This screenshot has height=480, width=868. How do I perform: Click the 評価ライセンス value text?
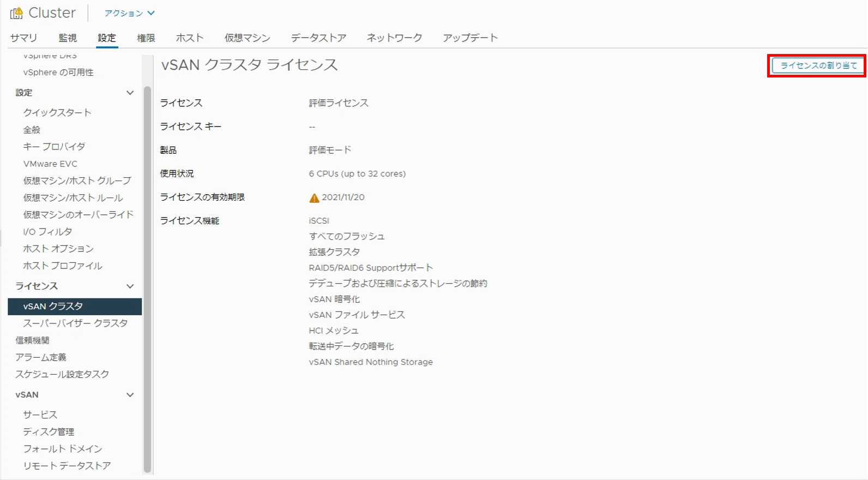pyautogui.click(x=339, y=103)
